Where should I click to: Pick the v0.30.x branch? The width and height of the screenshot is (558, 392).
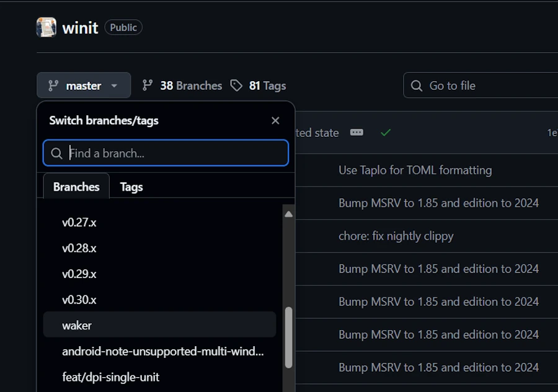(79, 300)
